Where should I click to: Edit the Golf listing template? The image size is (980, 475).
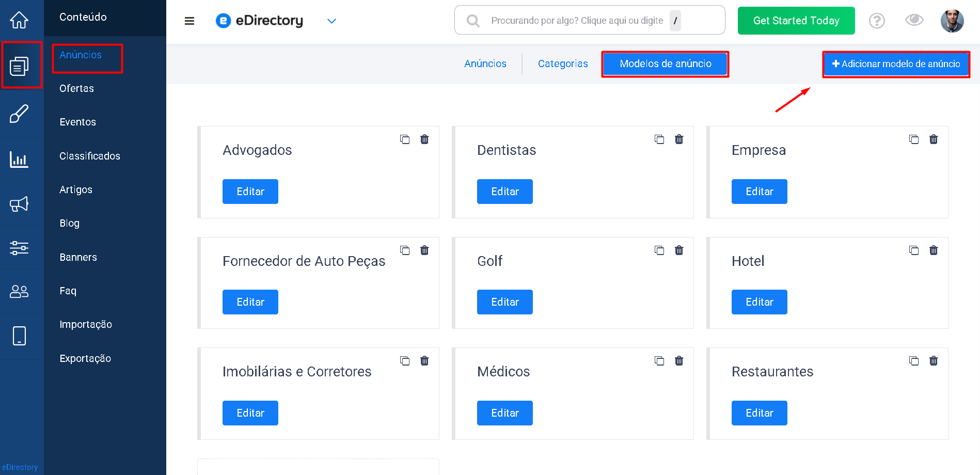(x=504, y=302)
